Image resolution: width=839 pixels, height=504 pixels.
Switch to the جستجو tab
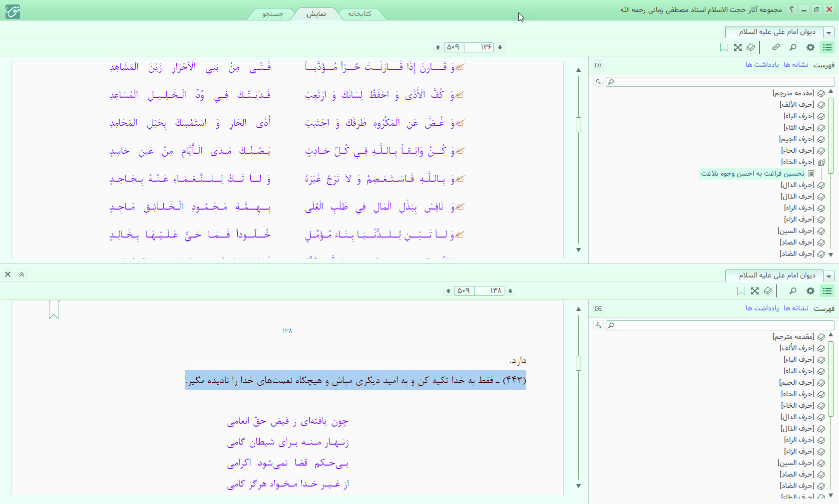click(x=273, y=14)
